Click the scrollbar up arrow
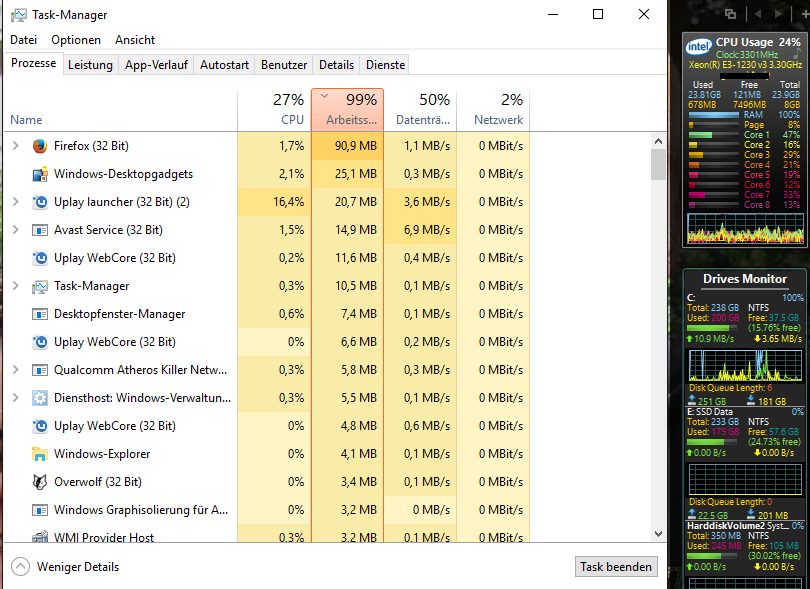Viewport: 810px width, 589px height. pyautogui.click(x=658, y=141)
